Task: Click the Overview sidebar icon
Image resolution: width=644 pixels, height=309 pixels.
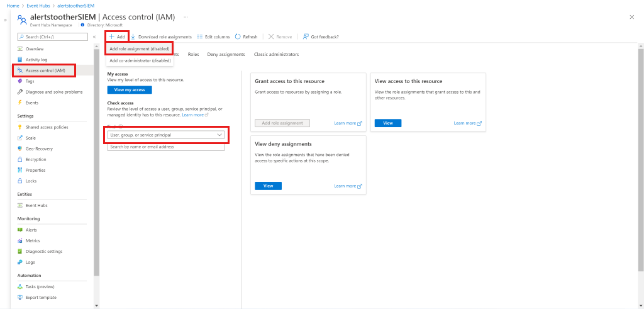Action: point(19,49)
